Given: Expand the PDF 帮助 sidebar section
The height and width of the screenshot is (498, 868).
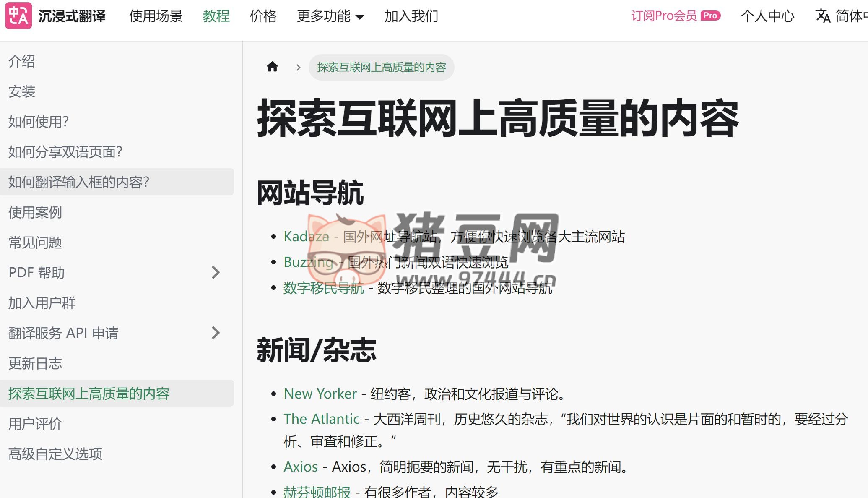Looking at the screenshot, I should pos(216,272).
